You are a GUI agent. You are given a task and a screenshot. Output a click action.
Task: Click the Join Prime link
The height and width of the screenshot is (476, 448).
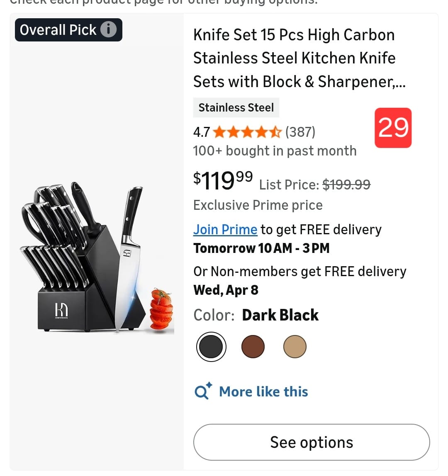(x=225, y=230)
